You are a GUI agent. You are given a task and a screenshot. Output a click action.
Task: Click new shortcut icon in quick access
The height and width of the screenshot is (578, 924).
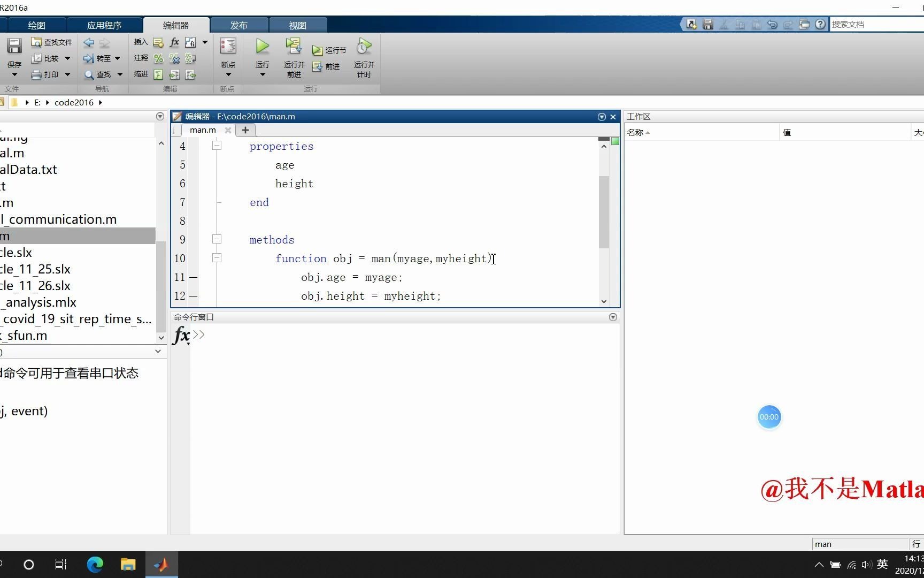coord(691,25)
